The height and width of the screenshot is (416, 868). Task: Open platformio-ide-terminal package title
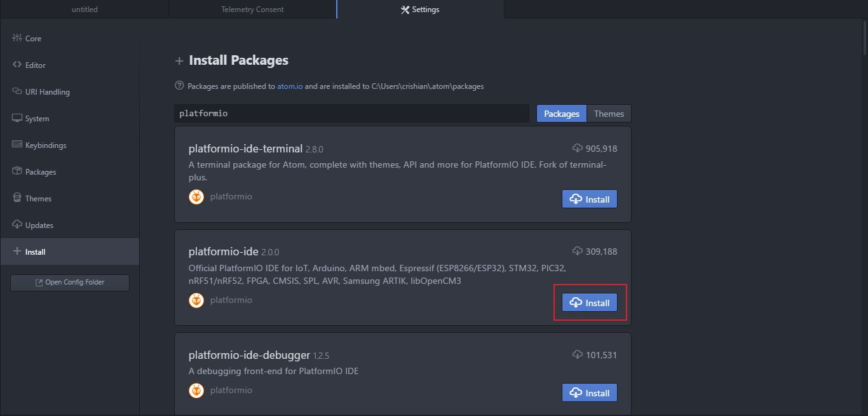coord(245,149)
